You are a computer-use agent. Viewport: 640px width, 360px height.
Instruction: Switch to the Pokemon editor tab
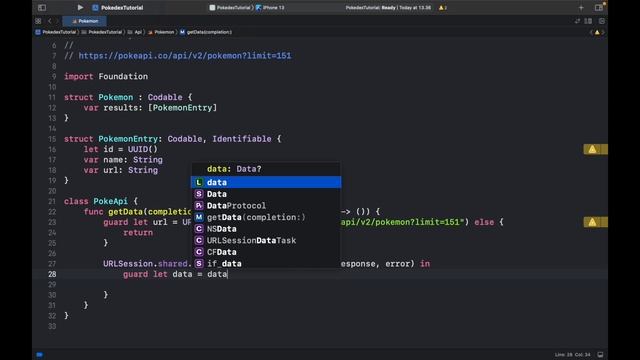(85, 21)
